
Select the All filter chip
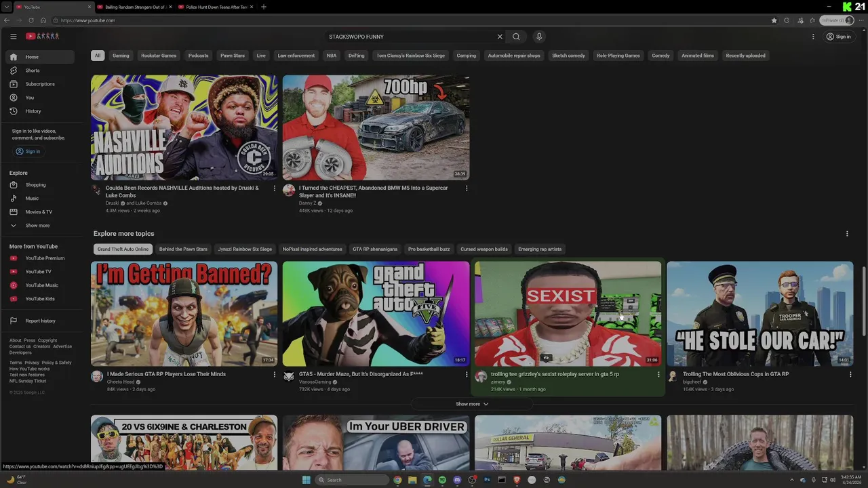(x=98, y=56)
